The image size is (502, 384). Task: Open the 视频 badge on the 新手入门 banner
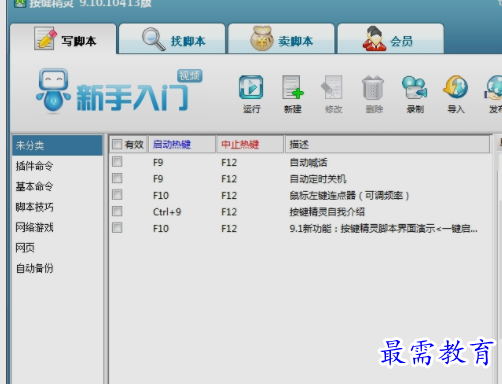[190, 76]
